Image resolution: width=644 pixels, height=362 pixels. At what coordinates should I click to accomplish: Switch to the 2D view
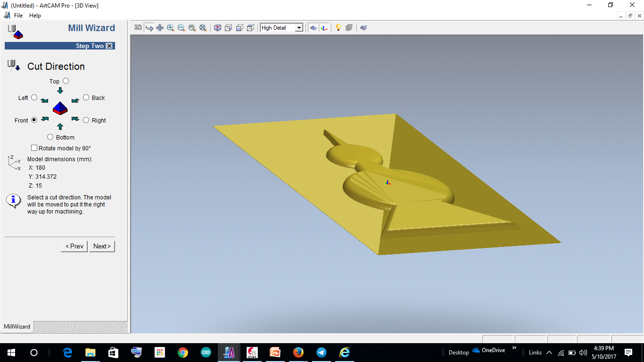[138, 28]
